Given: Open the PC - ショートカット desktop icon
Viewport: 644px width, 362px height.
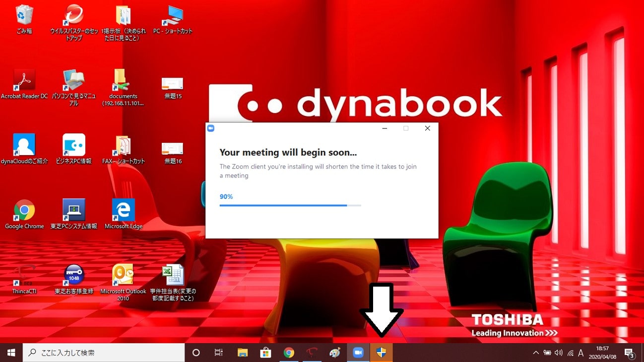Looking at the screenshot, I should [x=173, y=19].
